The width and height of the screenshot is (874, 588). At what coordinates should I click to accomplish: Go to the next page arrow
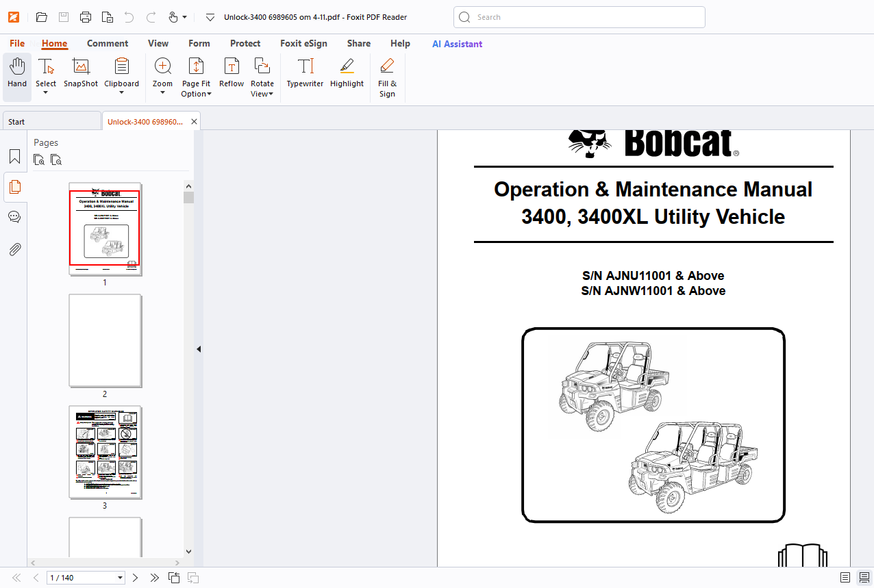[x=135, y=578]
